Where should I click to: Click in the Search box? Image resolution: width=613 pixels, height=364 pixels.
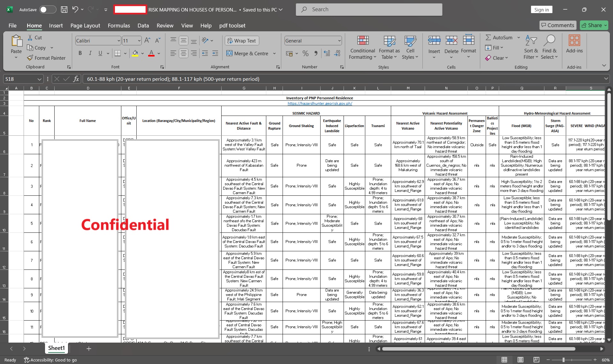tap(369, 10)
